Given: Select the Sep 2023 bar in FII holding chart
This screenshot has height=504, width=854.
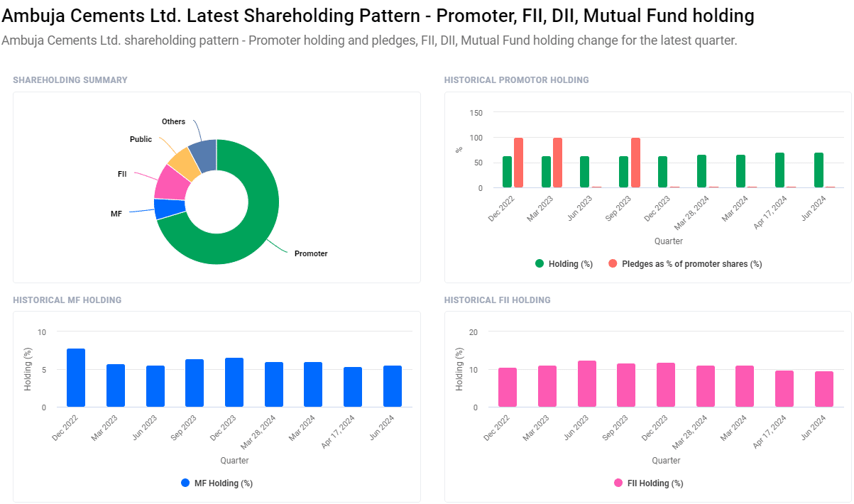Looking at the screenshot, I should pyautogui.click(x=626, y=385).
